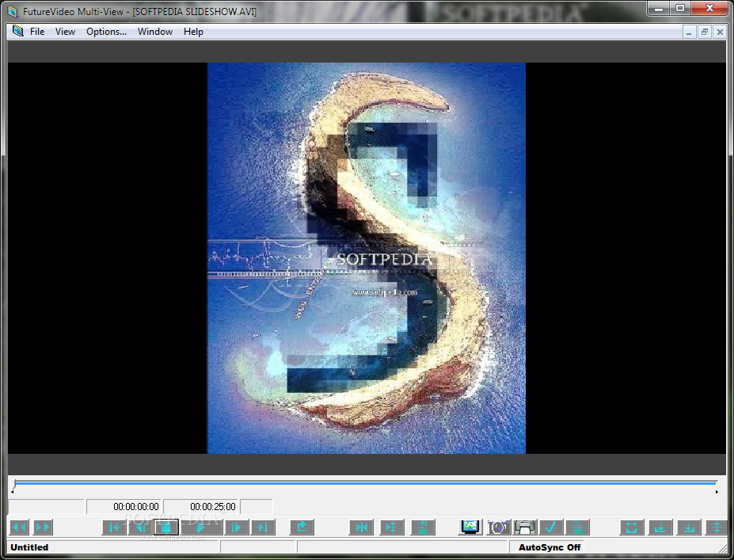Click the fast rewind double-arrow button
Image resolution: width=734 pixels, height=560 pixels.
tap(19, 528)
